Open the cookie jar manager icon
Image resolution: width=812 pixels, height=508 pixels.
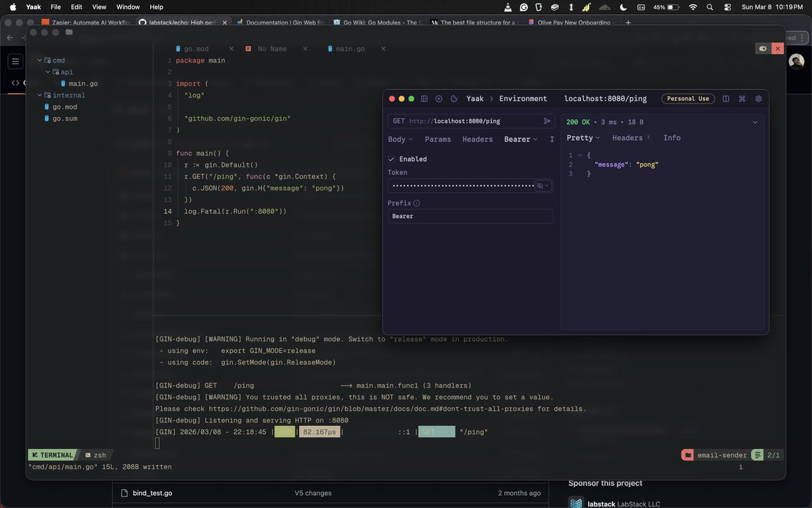(455, 98)
